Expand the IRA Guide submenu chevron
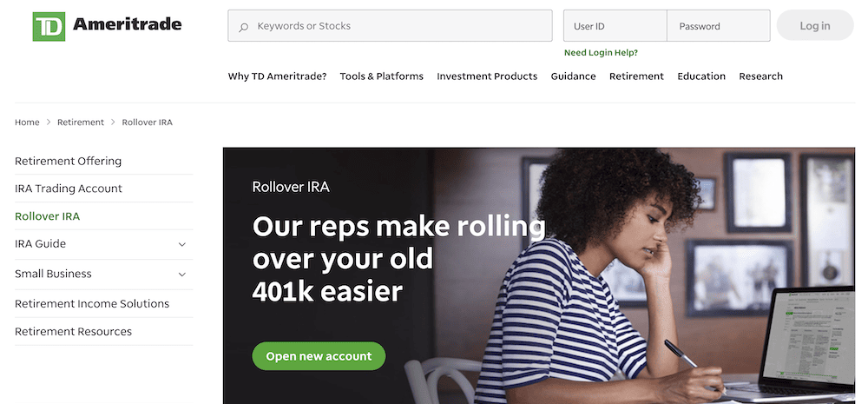Screen dimensions: 868x404 pyautogui.click(x=181, y=245)
